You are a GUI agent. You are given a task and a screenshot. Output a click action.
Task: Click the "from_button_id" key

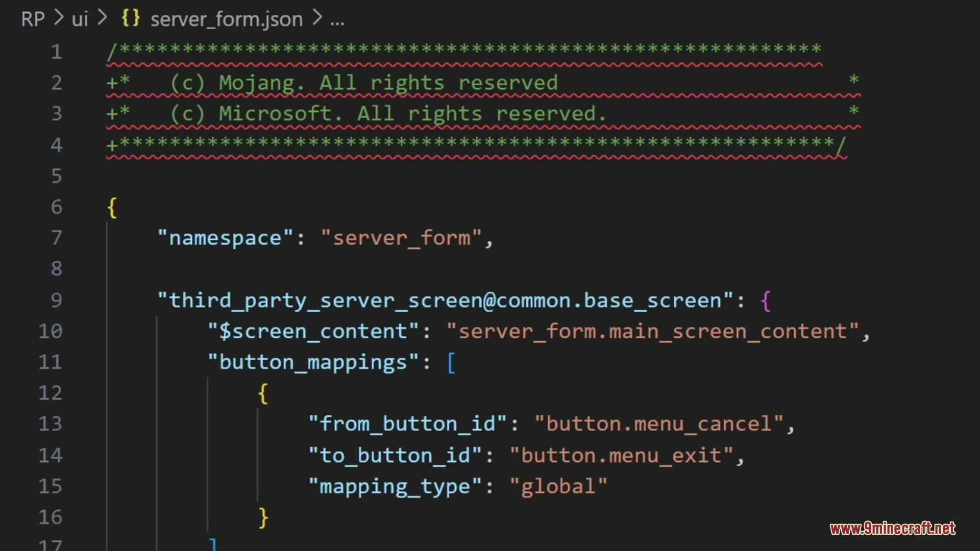(x=408, y=424)
